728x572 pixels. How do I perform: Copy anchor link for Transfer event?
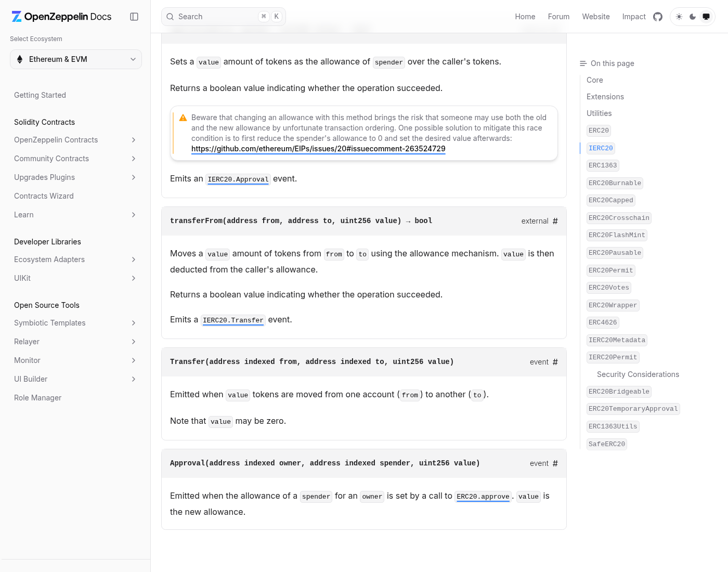pos(555,362)
